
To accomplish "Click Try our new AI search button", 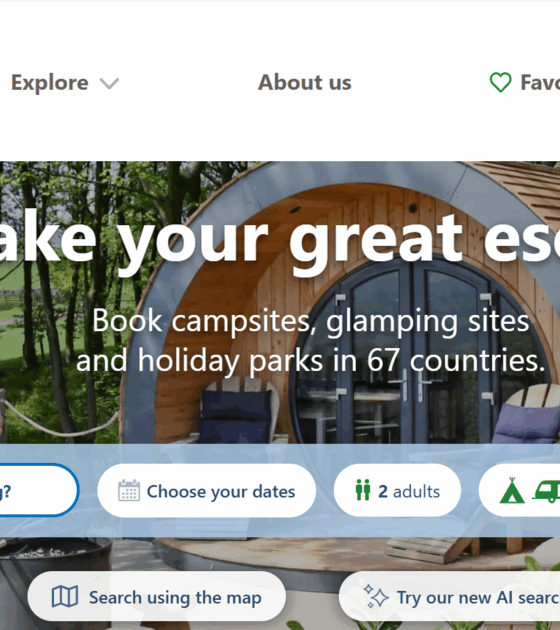I will coord(449,597).
